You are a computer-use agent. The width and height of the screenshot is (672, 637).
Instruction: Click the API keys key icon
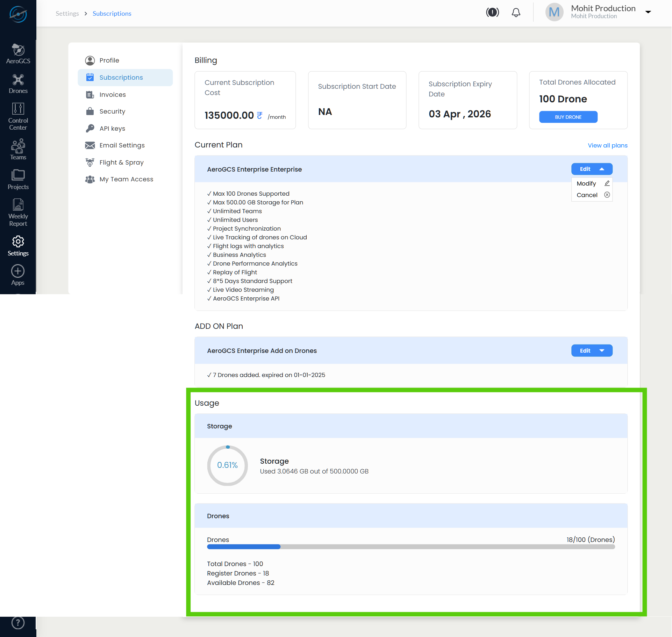pos(90,128)
